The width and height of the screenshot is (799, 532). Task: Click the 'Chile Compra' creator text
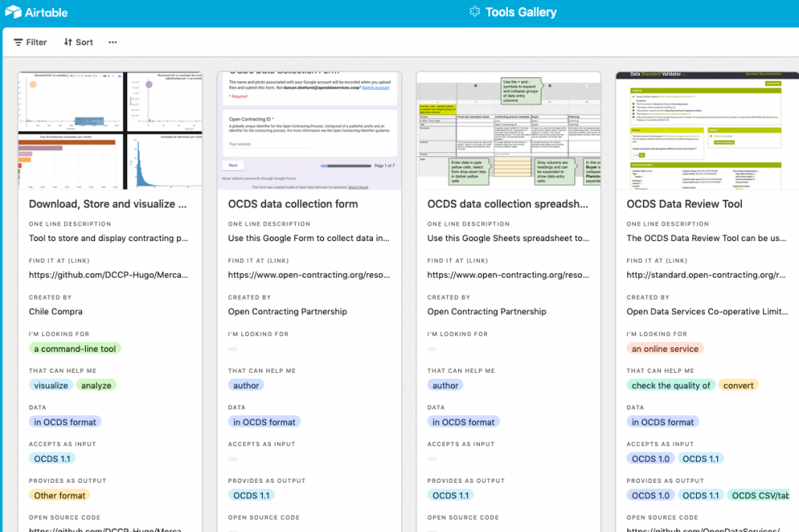pyautogui.click(x=55, y=311)
